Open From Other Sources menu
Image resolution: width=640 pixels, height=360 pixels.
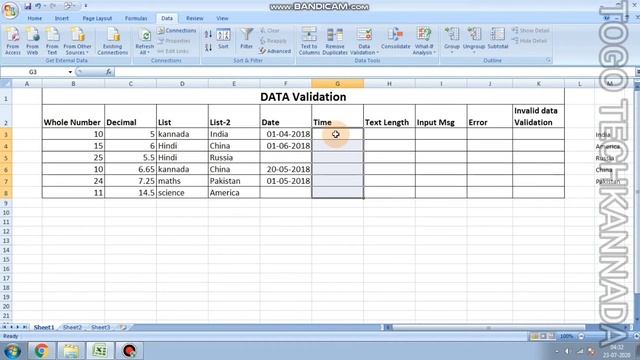77,41
